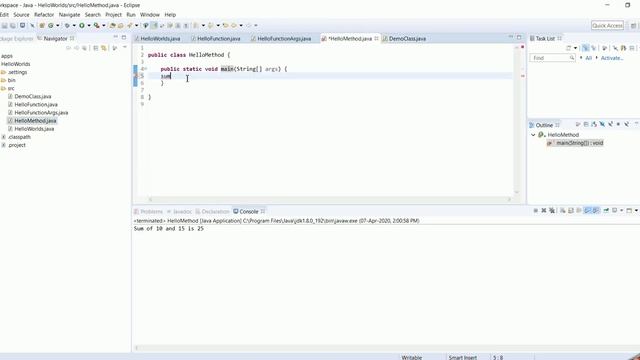Click the Clear Console icon
Screen dimensions: 640x360
point(562,211)
